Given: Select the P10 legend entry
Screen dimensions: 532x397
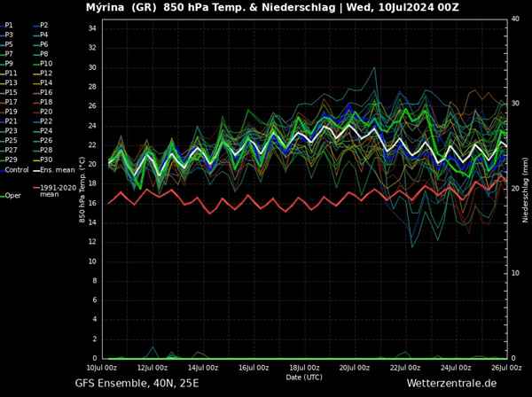Looking at the screenshot, I should tap(46, 64).
